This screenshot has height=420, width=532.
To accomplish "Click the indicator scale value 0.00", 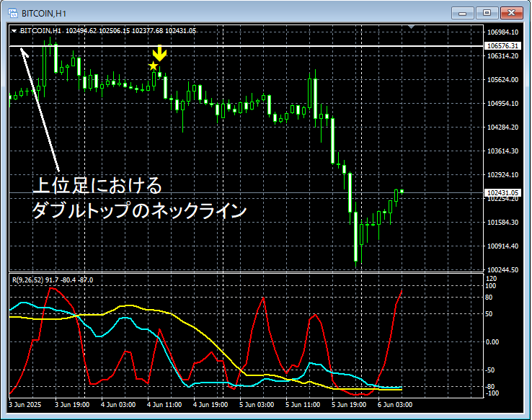I will (x=492, y=341).
